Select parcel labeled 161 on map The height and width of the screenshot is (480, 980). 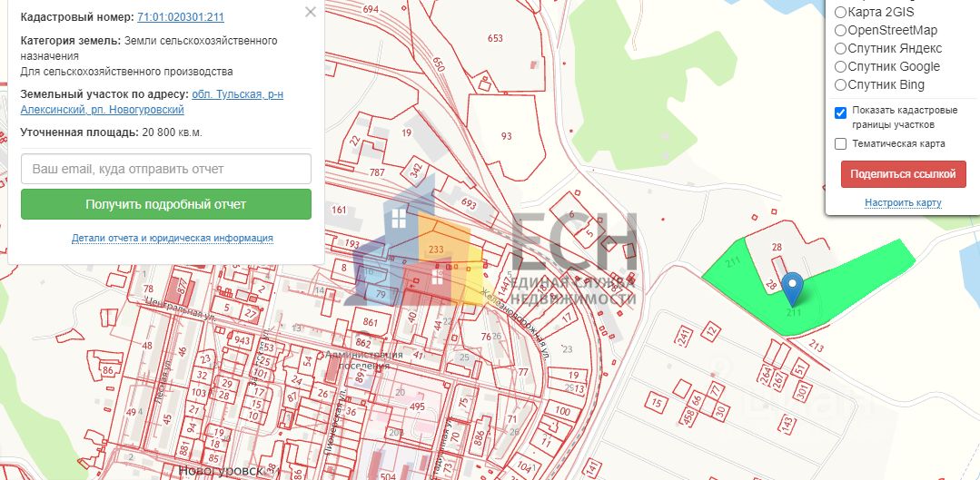click(339, 210)
